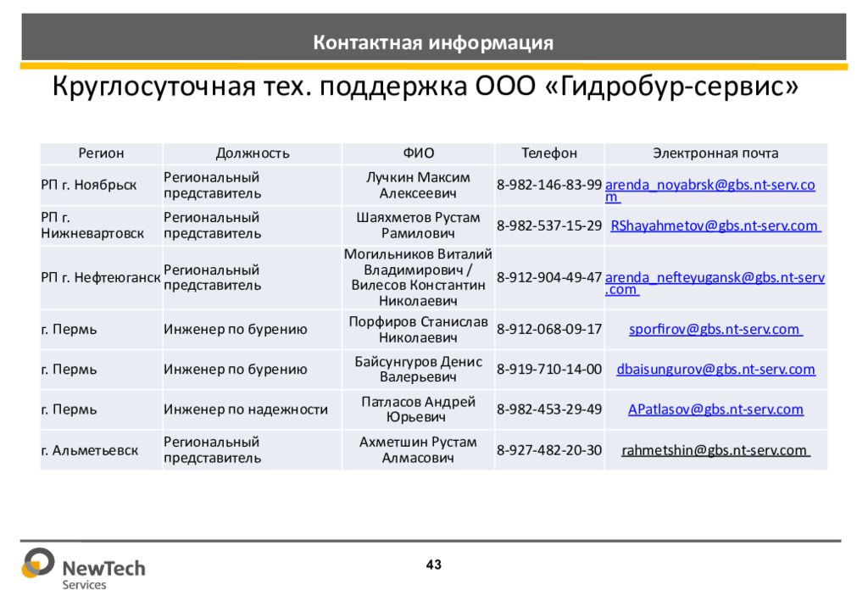Screen dimensions: 868x601
Task: Click phone number 8-982-537-15-29
Action: tap(549, 225)
